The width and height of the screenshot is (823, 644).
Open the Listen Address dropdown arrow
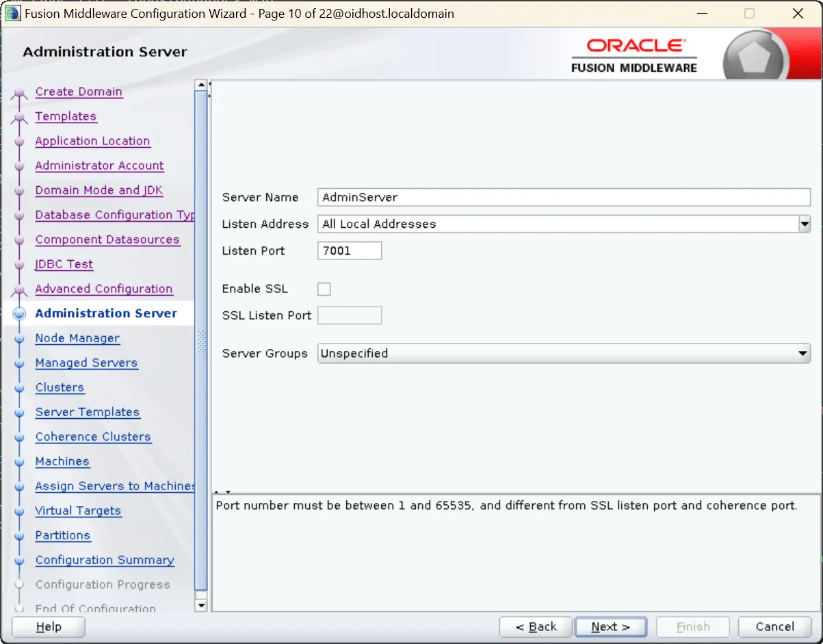(x=804, y=224)
